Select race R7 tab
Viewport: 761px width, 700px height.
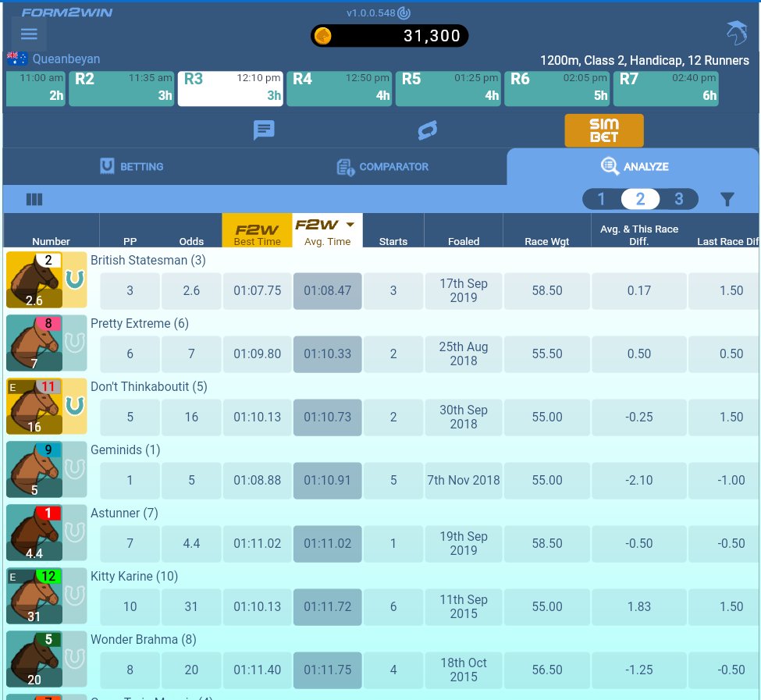point(666,88)
